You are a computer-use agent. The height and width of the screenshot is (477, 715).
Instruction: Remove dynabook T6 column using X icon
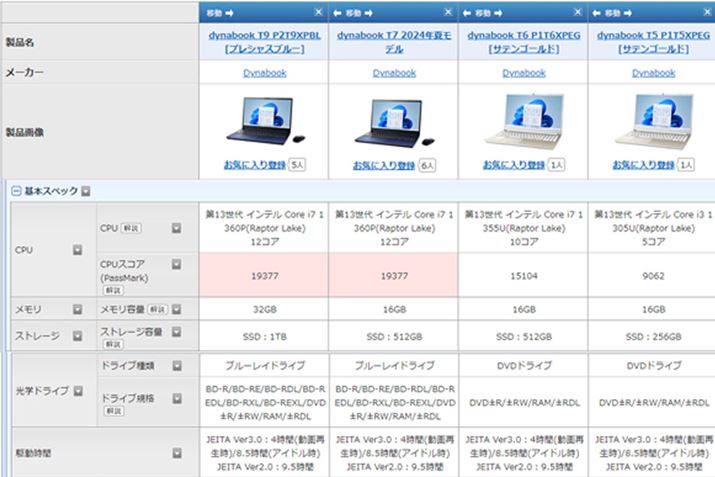pos(579,12)
